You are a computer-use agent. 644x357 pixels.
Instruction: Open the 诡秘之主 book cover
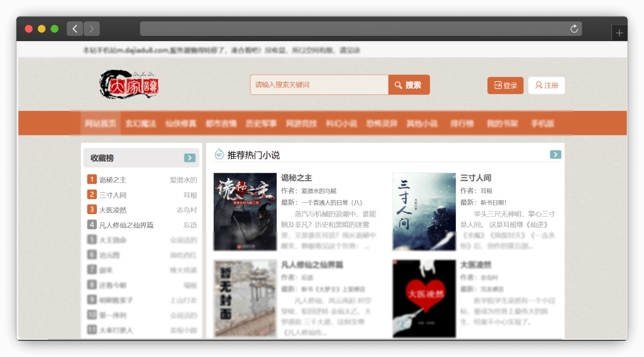coord(245,212)
